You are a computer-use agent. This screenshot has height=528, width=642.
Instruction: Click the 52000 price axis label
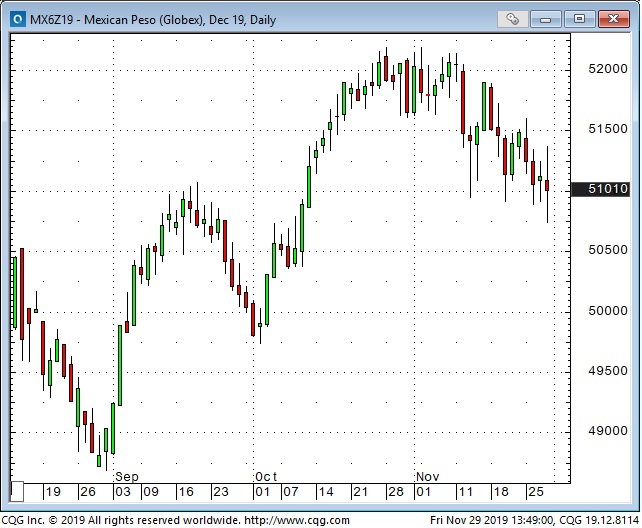pyautogui.click(x=608, y=69)
